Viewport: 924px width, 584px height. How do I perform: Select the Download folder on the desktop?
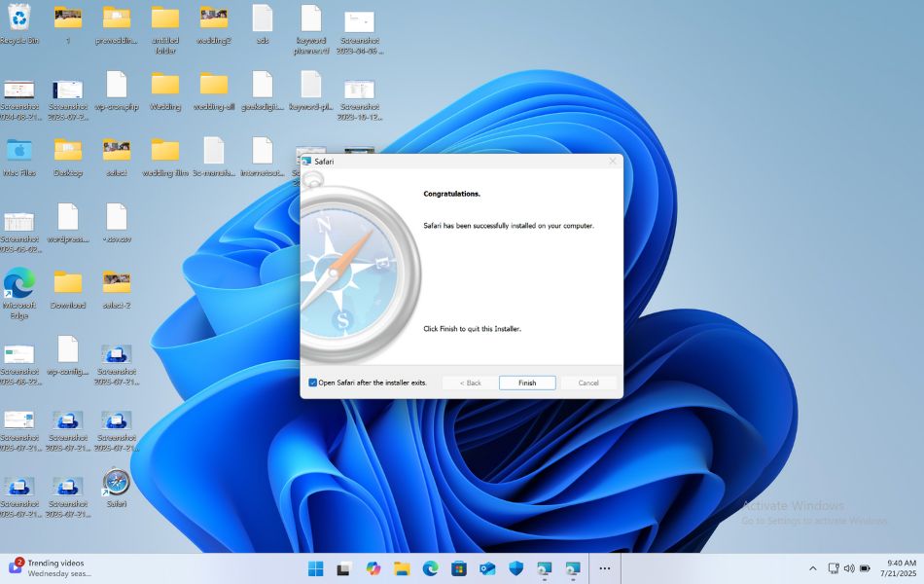pyautogui.click(x=68, y=283)
